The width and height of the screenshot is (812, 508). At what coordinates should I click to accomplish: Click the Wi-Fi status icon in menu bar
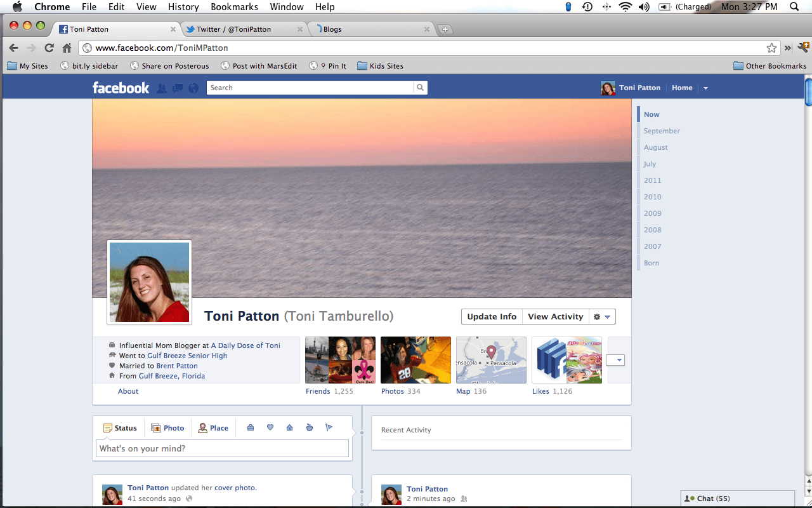pos(625,7)
